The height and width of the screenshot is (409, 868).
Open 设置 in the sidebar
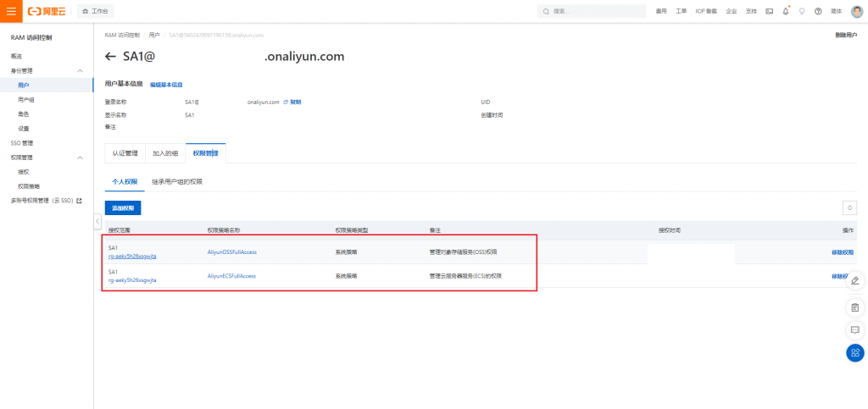click(x=23, y=128)
